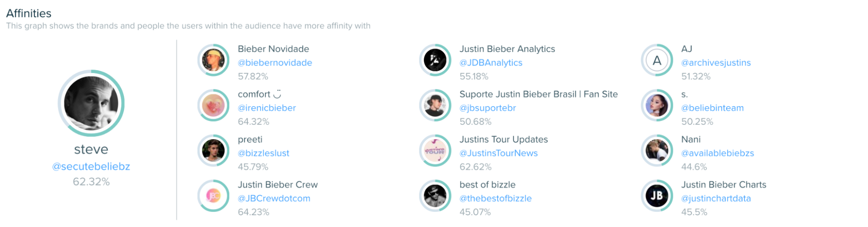
Task: Click the Justin Bieber Crew logo avatar
Action: (213, 196)
